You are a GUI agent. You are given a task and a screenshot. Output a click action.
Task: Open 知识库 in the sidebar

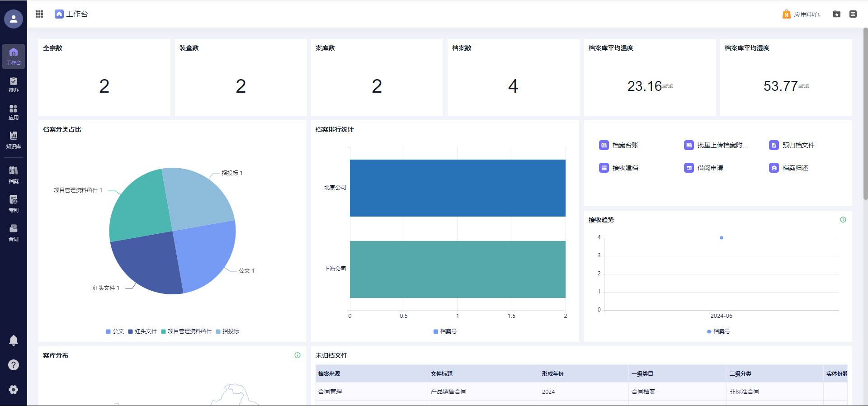coord(14,140)
